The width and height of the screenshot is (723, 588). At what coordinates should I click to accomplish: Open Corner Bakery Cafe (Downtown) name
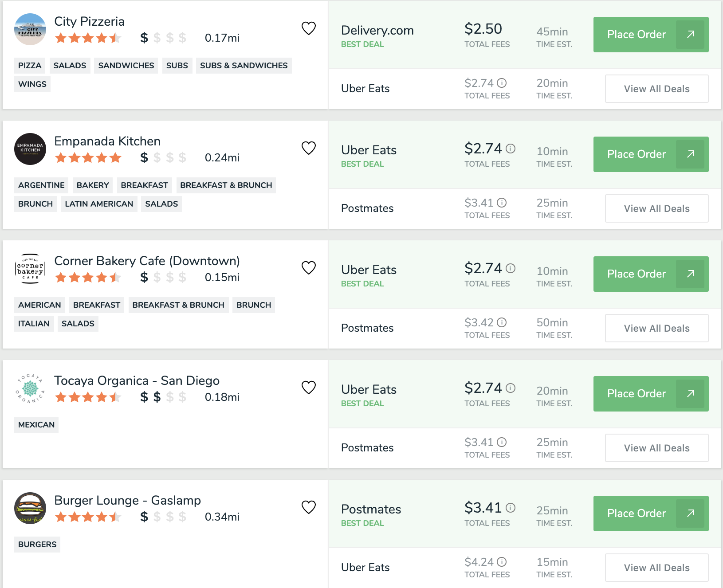tap(147, 261)
